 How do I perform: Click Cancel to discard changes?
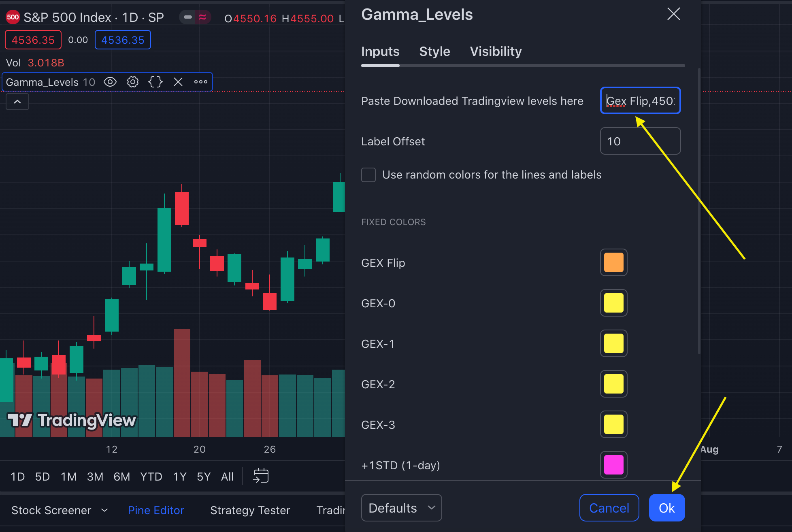609,508
